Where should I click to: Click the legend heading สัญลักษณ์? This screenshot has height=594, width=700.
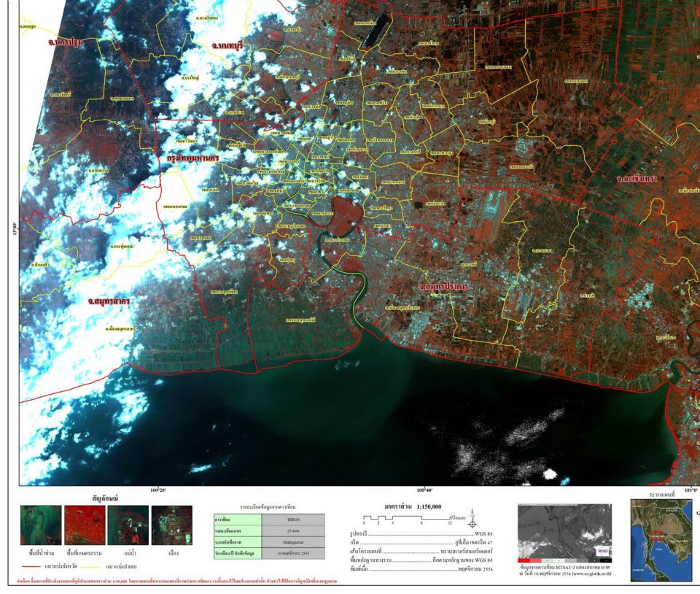105,498
